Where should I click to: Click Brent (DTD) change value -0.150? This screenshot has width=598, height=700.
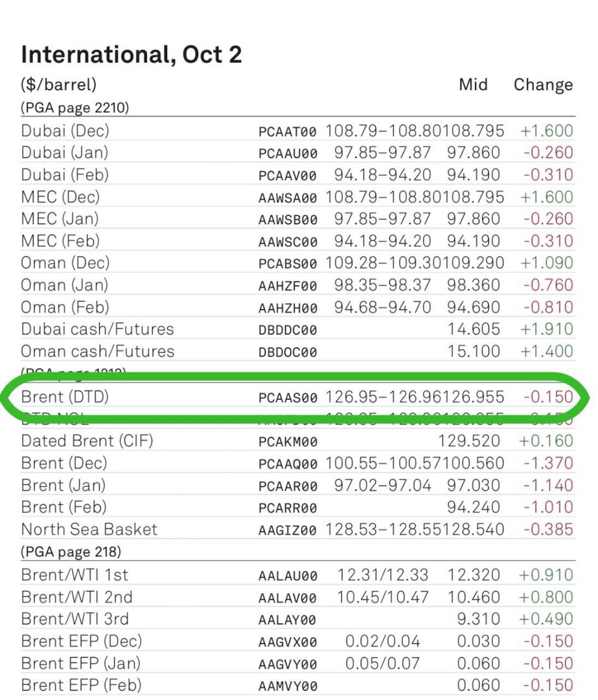pyautogui.click(x=548, y=397)
